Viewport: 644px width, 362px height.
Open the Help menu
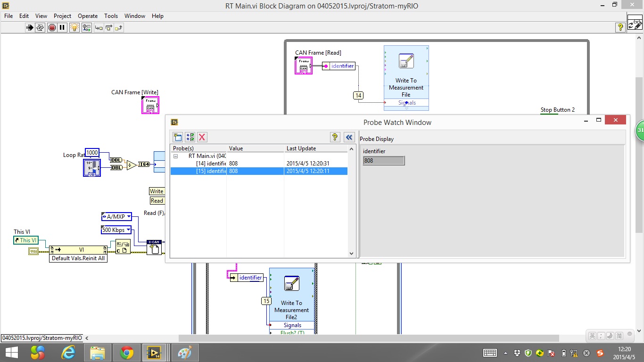[x=157, y=16]
